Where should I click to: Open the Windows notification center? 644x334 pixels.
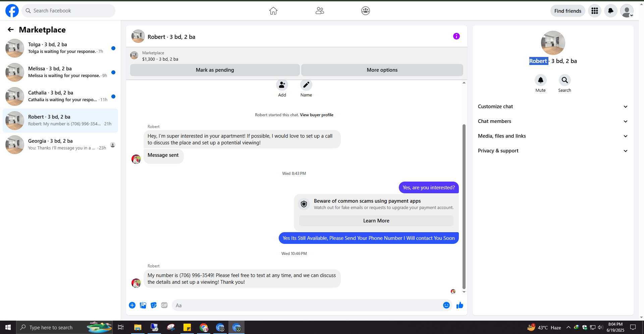point(633,327)
